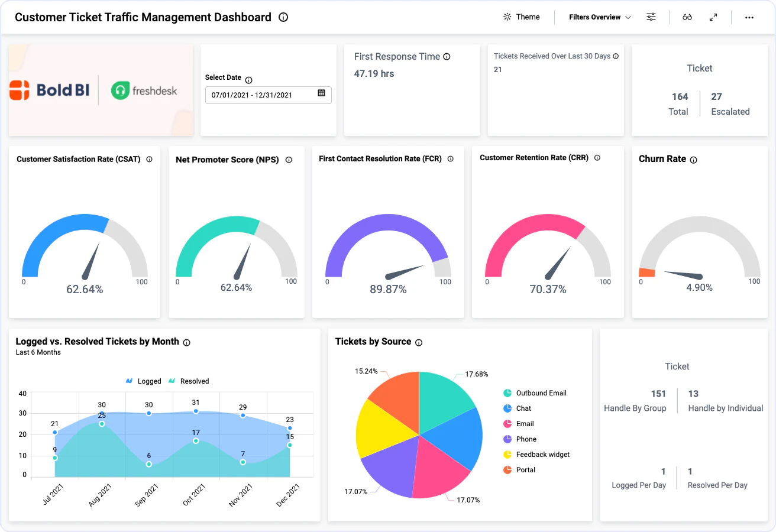The height and width of the screenshot is (532, 776).
Task: Click the Bold BI logo
Action: [51, 90]
